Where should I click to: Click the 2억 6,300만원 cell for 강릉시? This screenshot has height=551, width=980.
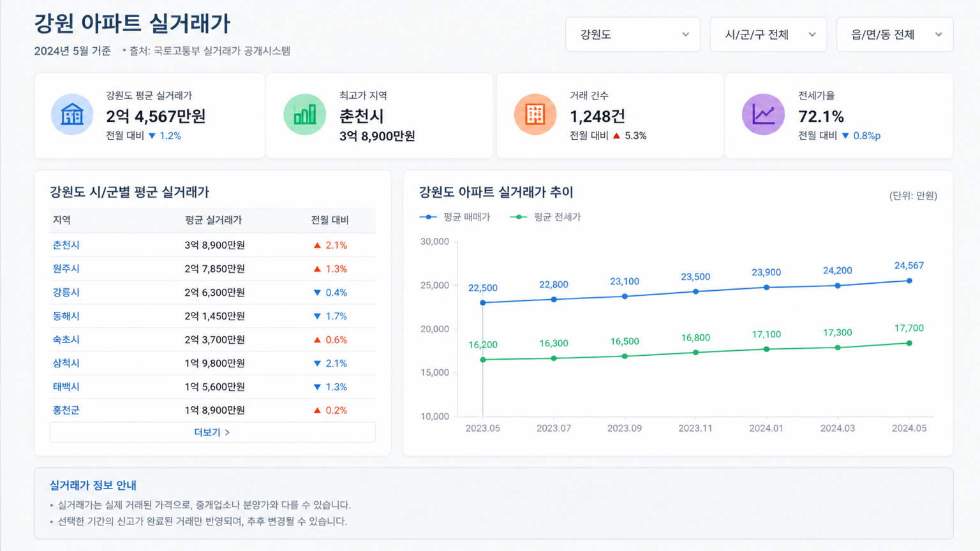click(214, 292)
